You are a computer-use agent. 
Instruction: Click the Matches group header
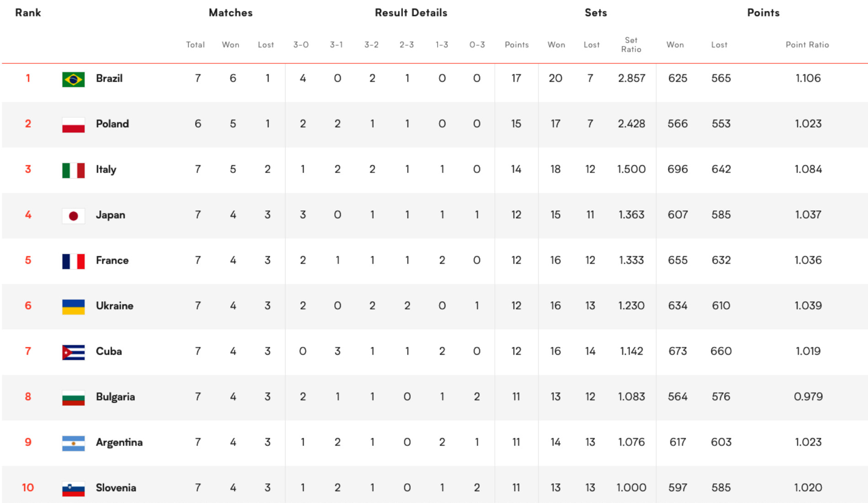tap(231, 13)
